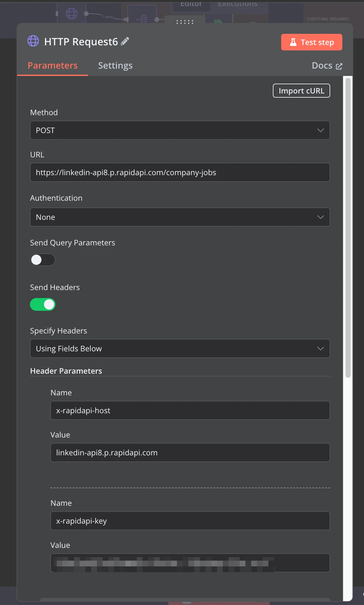The image size is (364, 605).
Task: Click the Send Query Parameters label
Action: 72,243
